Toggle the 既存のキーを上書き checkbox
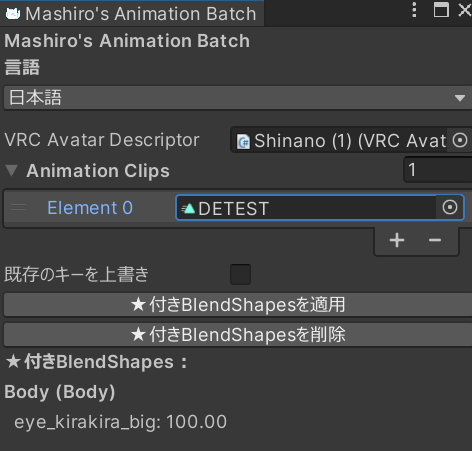The width and height of the screenshot is (472, 451). tap(240, 274)
